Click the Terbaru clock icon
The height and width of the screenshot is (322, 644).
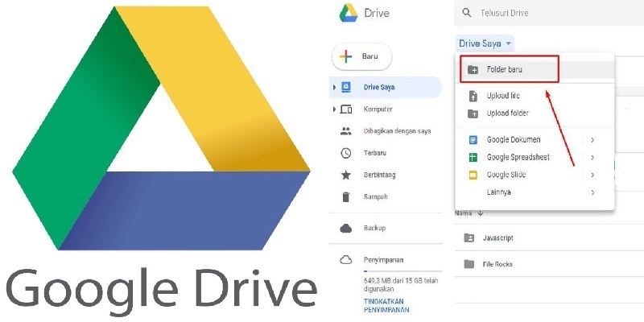346,153
